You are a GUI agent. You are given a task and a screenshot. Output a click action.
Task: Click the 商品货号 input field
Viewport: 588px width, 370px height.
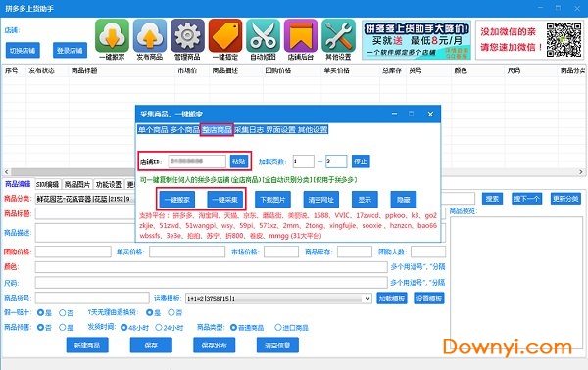coord(92,299)
